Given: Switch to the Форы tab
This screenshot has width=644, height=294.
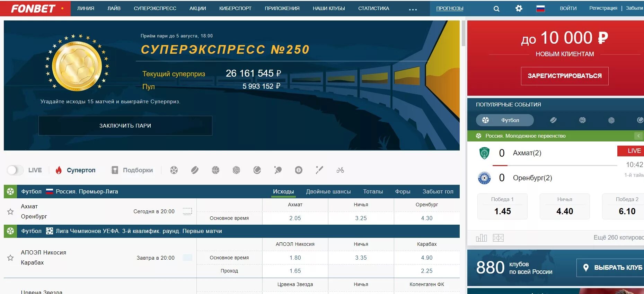Looking at the screenshot, I should (x=403, y=191).
